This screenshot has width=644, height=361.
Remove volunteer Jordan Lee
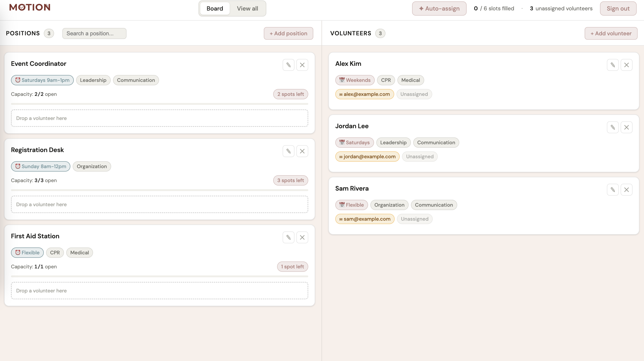pyautogui.click(x=626, y=127)
